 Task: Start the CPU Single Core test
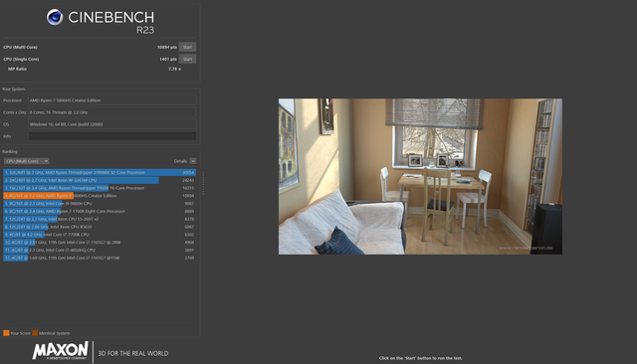(x=187, y=59)
